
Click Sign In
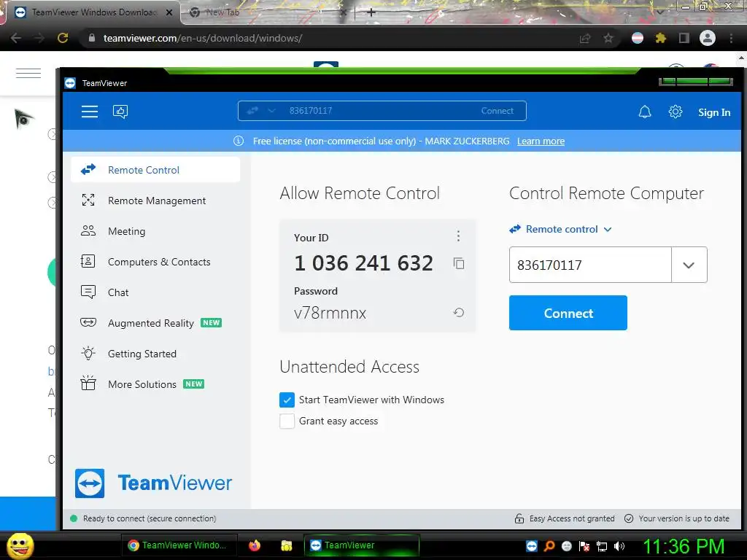coord(713,112)
